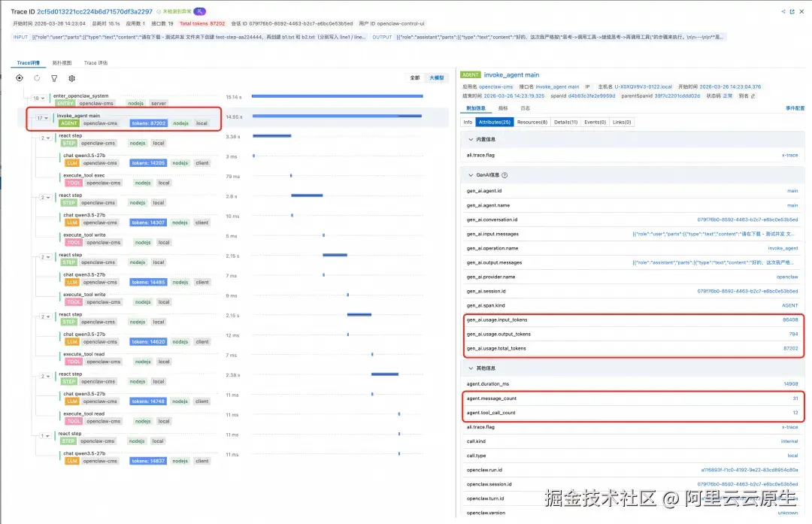812x524 pixels.
Task: Click the fullscreen expand icon at top right
Action: pos(792,11)
